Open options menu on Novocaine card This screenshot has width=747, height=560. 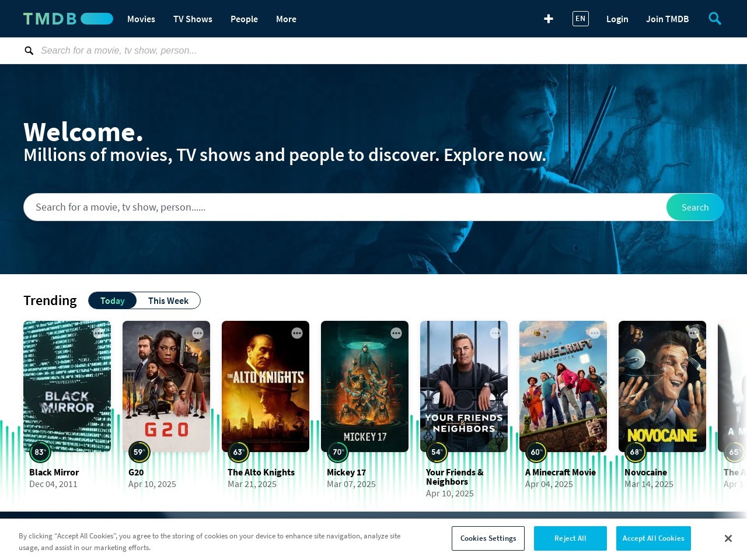(694, 333)
